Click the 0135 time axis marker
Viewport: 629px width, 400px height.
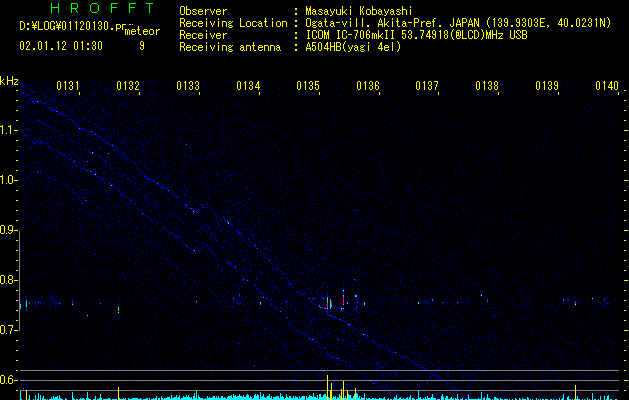pos(308,86)
